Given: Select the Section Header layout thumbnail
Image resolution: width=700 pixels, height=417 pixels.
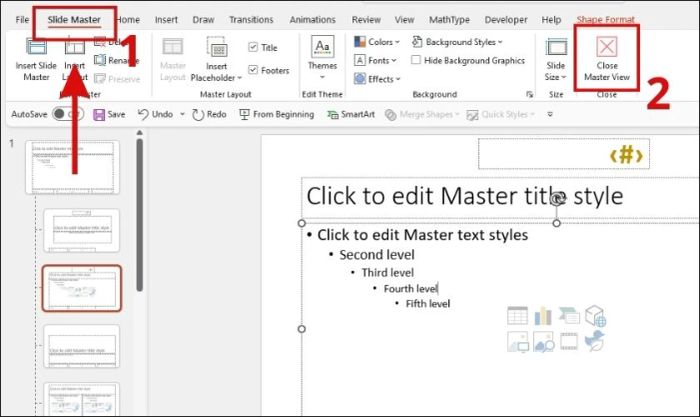Looking at the screenshot, I should point(82,346).
